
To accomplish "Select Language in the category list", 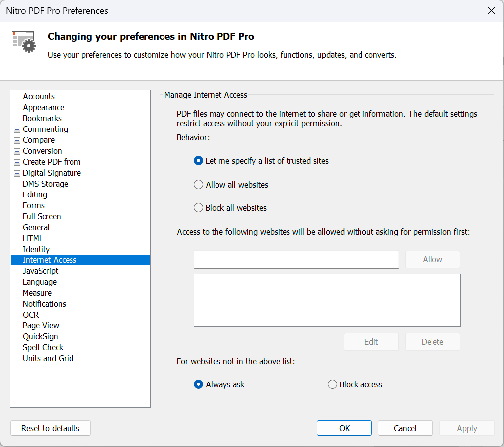I will 40,282.
